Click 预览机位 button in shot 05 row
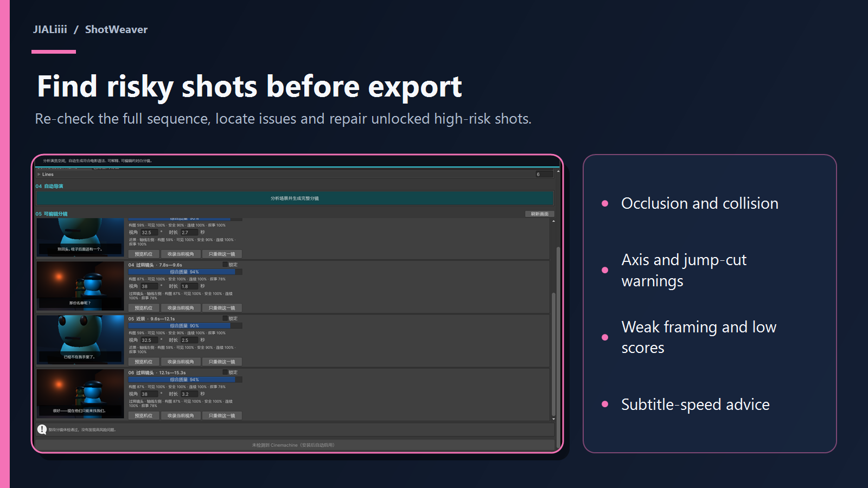The image size is (868, 488). (x=144, y=362)
